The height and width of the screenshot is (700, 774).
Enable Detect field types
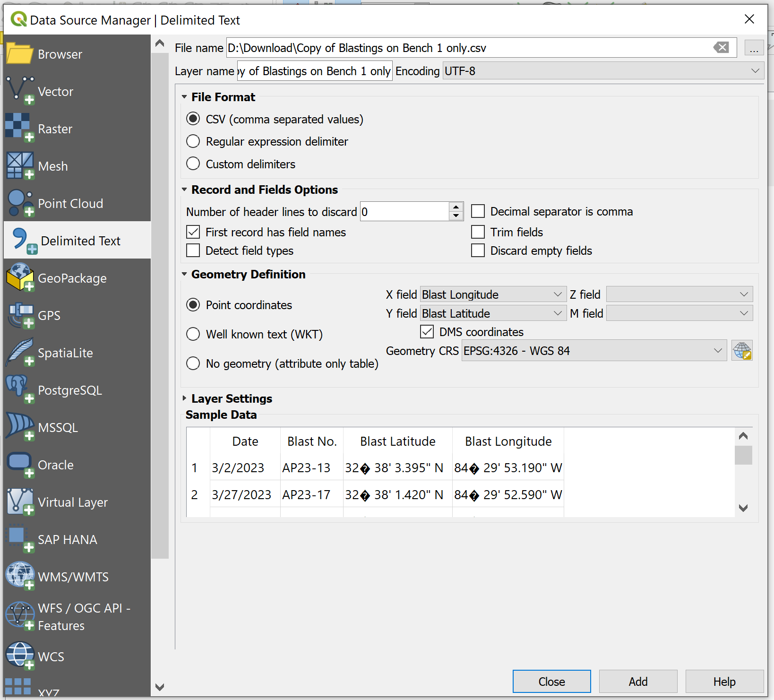[x=193, y=251]
